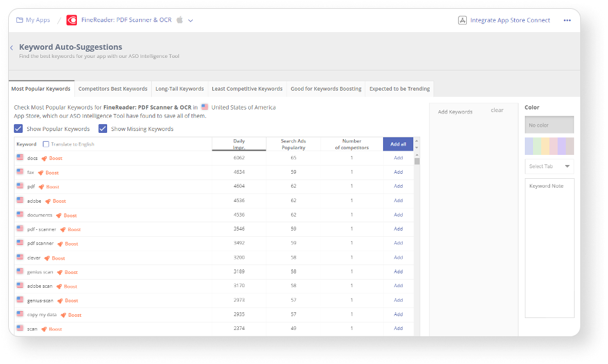Screen dimensions: 608x364
Task: Open the Expected to be Trending tab
Action: [399, 88]
